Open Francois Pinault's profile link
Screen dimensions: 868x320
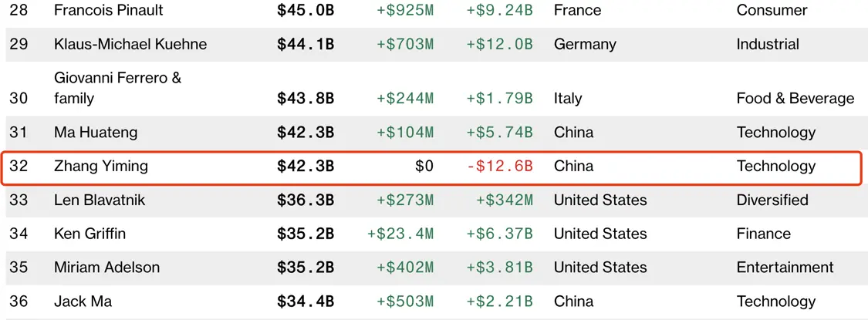pos(109,11)
